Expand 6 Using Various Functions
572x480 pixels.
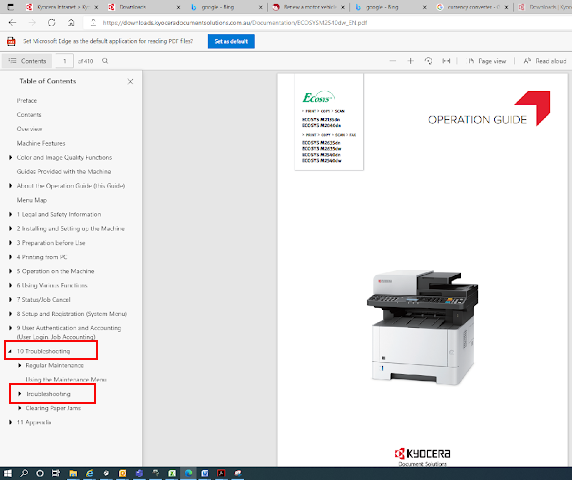click(11, 286)
